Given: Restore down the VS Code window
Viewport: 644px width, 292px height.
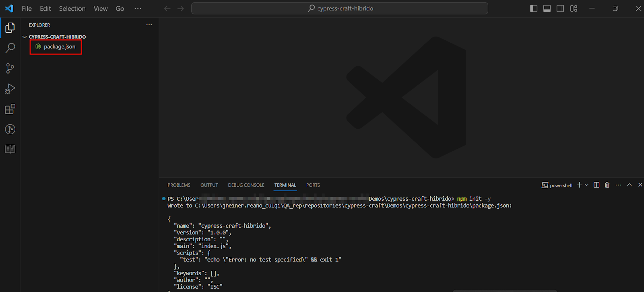Looking at the screenshot, I should [615, 8].
